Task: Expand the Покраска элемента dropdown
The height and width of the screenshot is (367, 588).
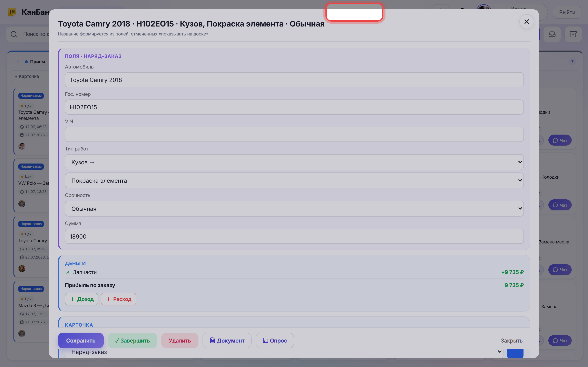Action: coord(294,180)
